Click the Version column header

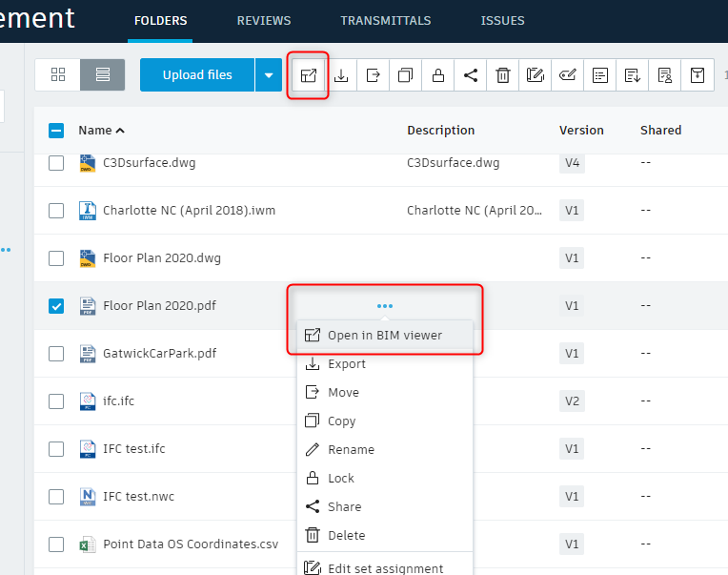tap(581, 131)
